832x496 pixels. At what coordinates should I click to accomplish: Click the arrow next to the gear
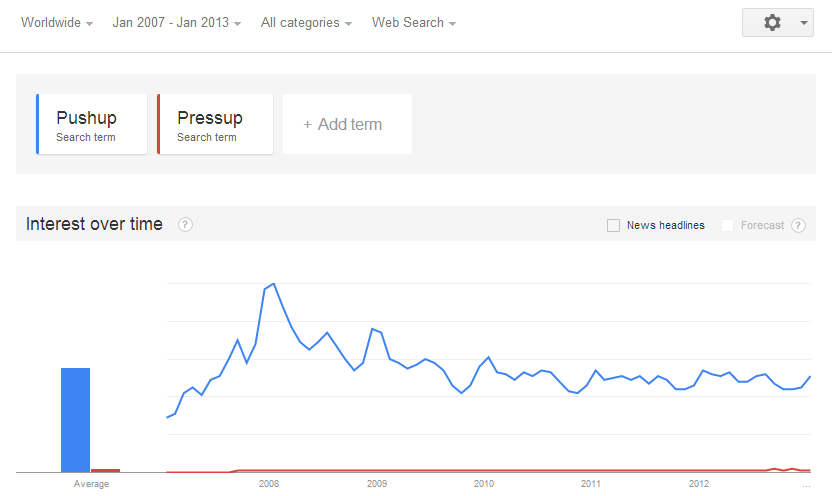805,23
